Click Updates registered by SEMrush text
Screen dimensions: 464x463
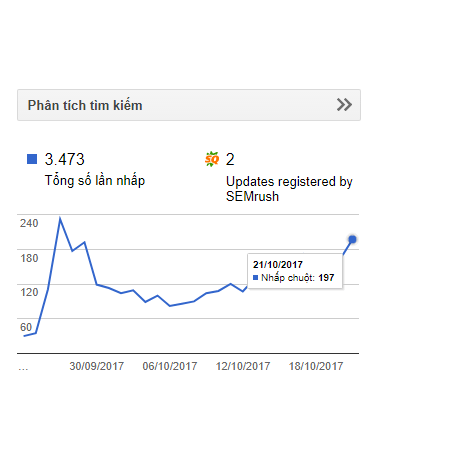pos(289,189)
